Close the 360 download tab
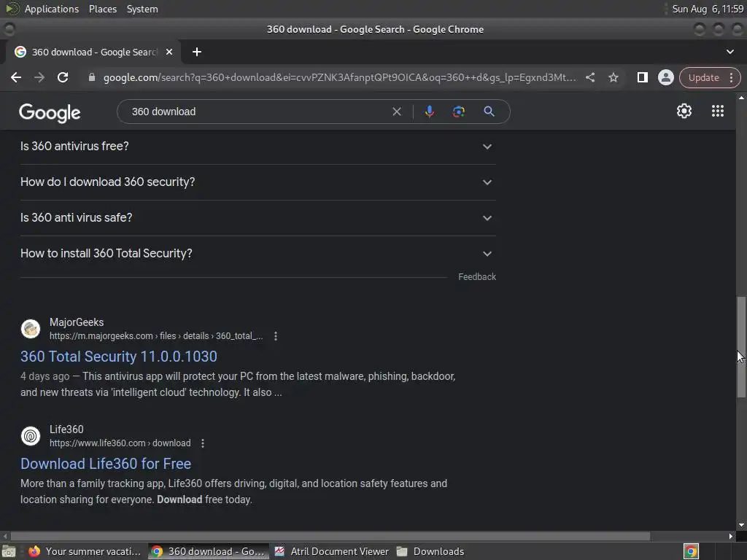747x560 pixels. point(169,52)
